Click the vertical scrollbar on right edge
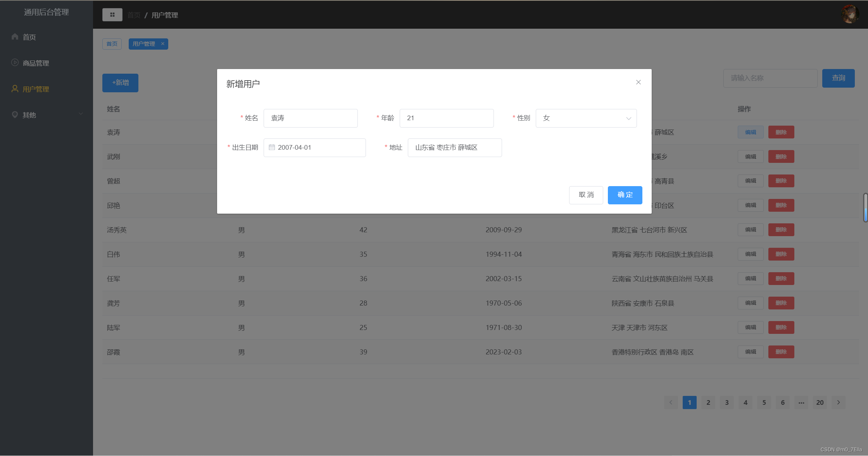This screenshot has width=868, height=456. (x=865, y=207)
